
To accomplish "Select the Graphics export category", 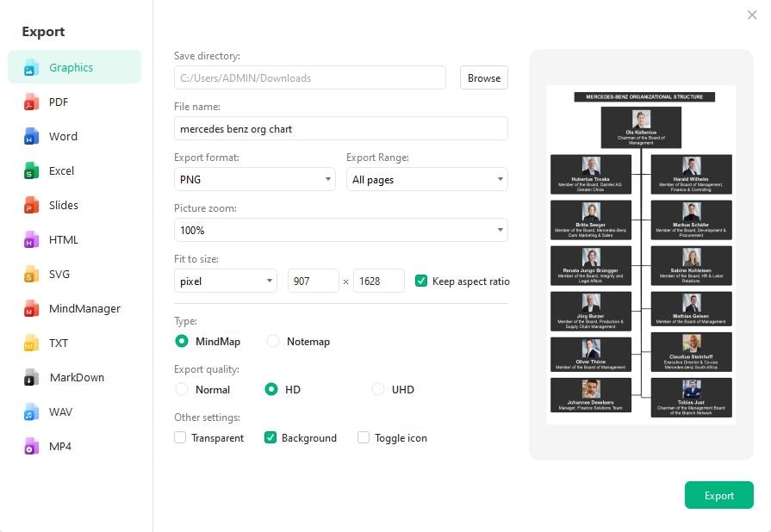I will pos(74,67).
